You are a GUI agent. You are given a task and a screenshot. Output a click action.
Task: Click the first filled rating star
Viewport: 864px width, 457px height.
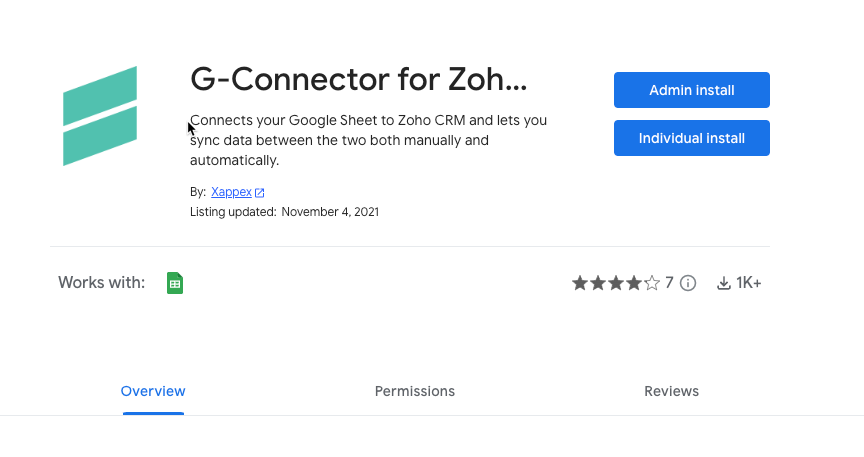pos(580,283)
